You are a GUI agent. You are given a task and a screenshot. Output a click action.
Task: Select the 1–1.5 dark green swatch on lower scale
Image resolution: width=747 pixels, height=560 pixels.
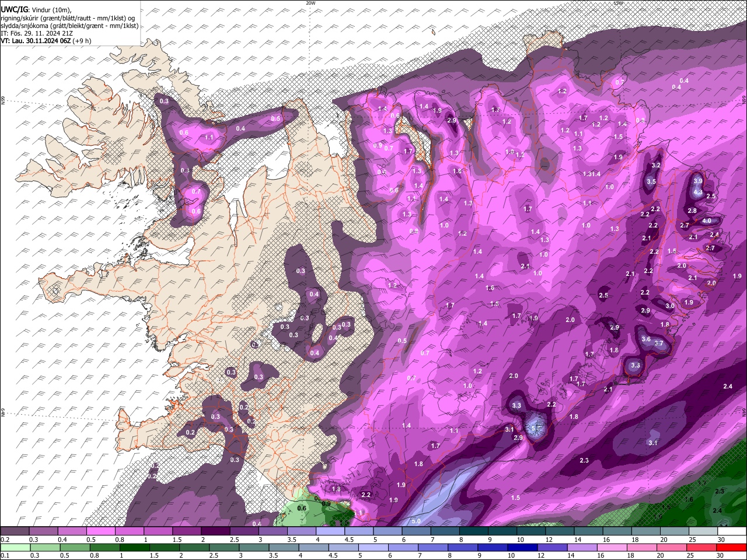134,548
